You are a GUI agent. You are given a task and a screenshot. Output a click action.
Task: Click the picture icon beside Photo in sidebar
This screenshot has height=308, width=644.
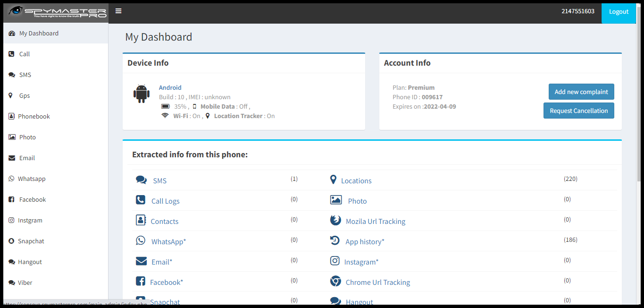point(12,137)
